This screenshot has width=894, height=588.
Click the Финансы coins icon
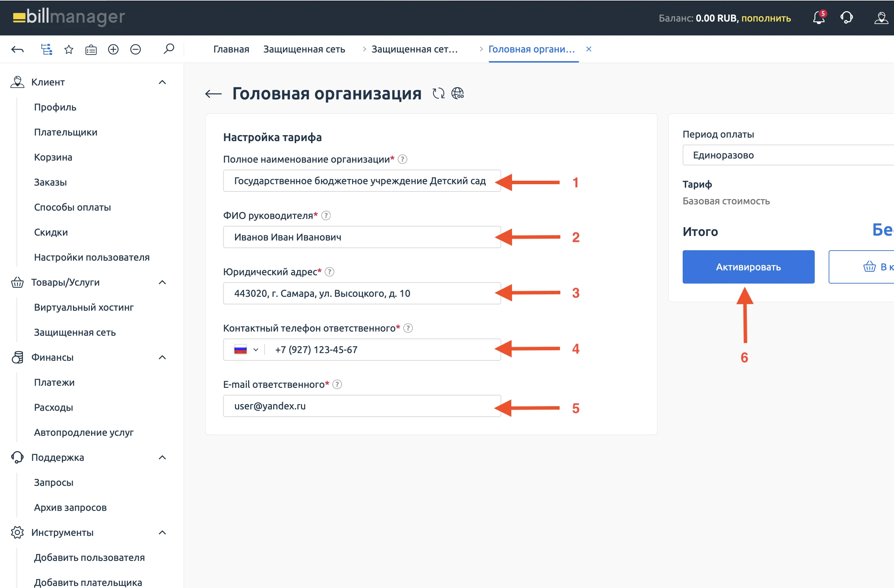[x=17, y=357]
